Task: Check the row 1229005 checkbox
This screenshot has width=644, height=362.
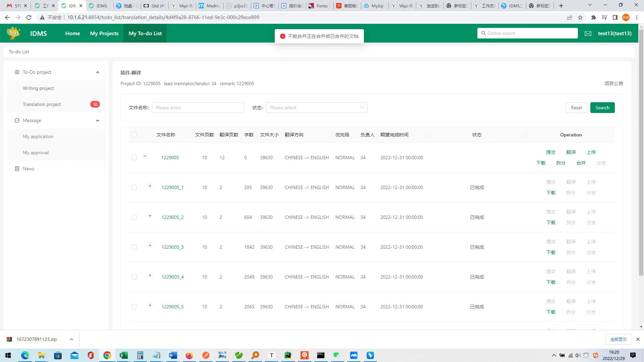Action: (x=134, y=158)
